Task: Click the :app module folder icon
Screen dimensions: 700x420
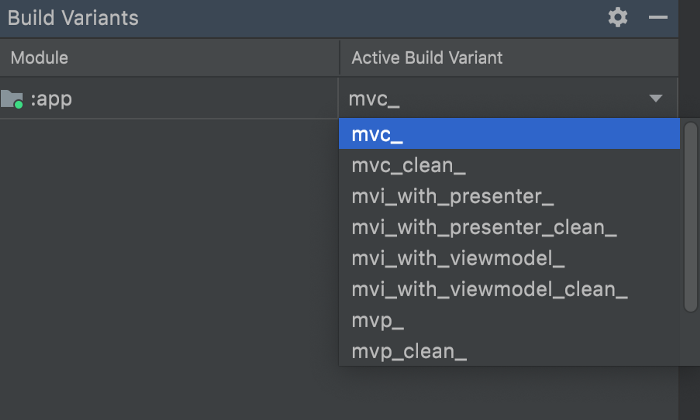Action: tap(12, 98)
